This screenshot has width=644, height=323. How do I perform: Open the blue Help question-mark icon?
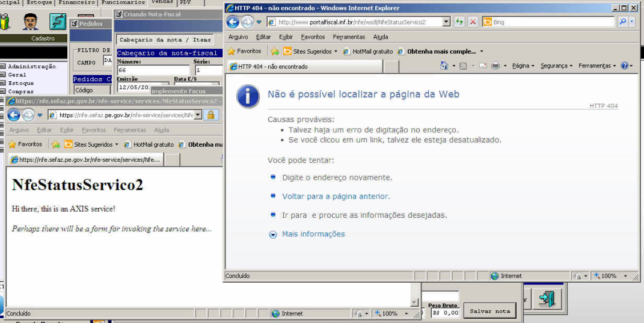(x=625, y=66)
